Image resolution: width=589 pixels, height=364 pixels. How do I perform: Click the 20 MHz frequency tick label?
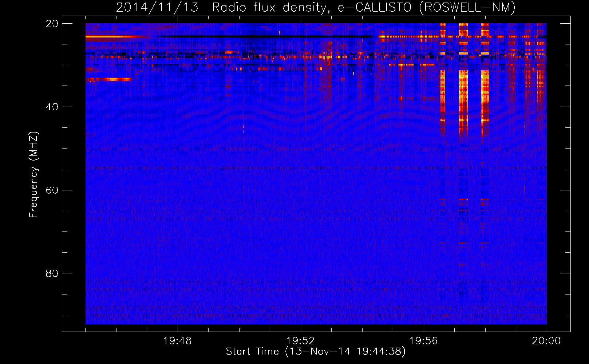point(52,24)
